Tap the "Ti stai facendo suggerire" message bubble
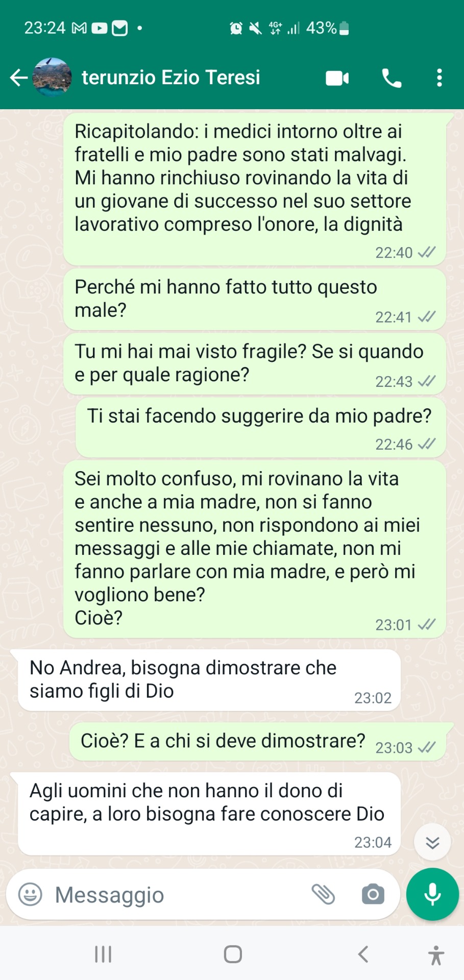This screenshot has width=464, height=980. (261, 428)
